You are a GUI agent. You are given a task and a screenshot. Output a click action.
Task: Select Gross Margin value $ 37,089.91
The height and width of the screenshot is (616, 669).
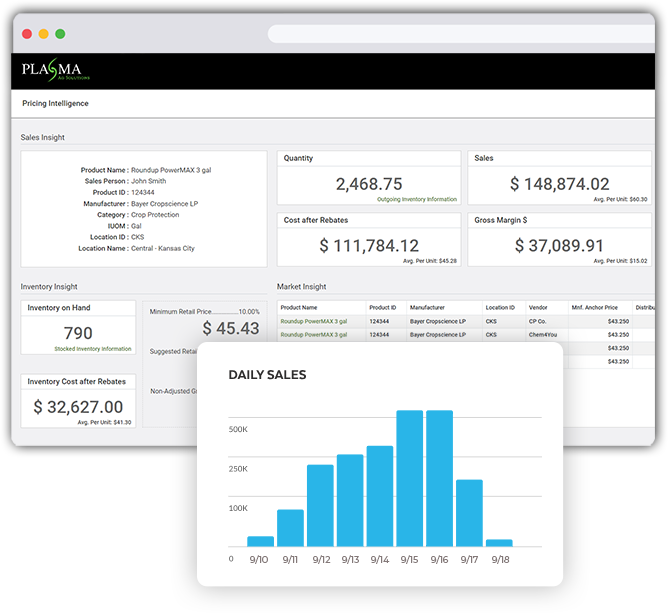pyautogui.click(x=559, y=246)
